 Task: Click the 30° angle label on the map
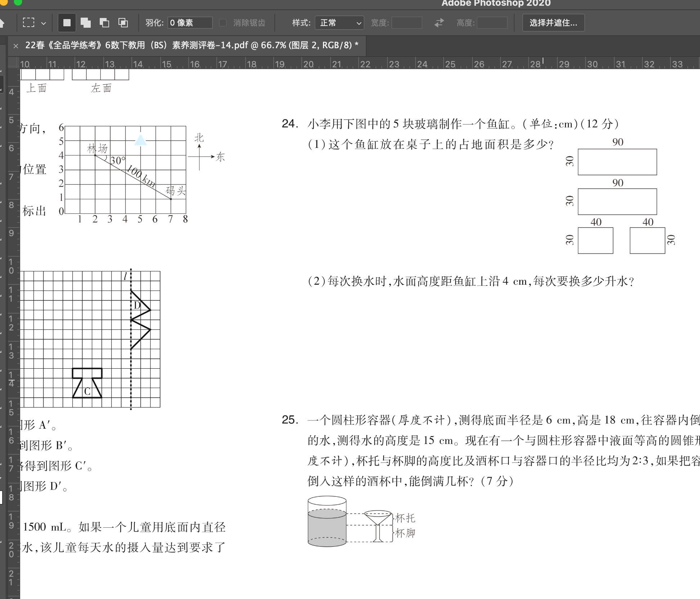[118, 160]
